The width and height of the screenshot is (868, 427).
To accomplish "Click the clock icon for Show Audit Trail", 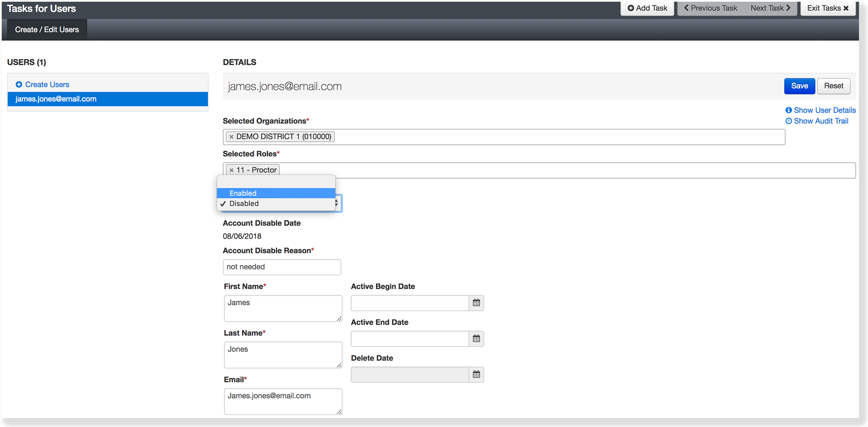I will [788, 121].
